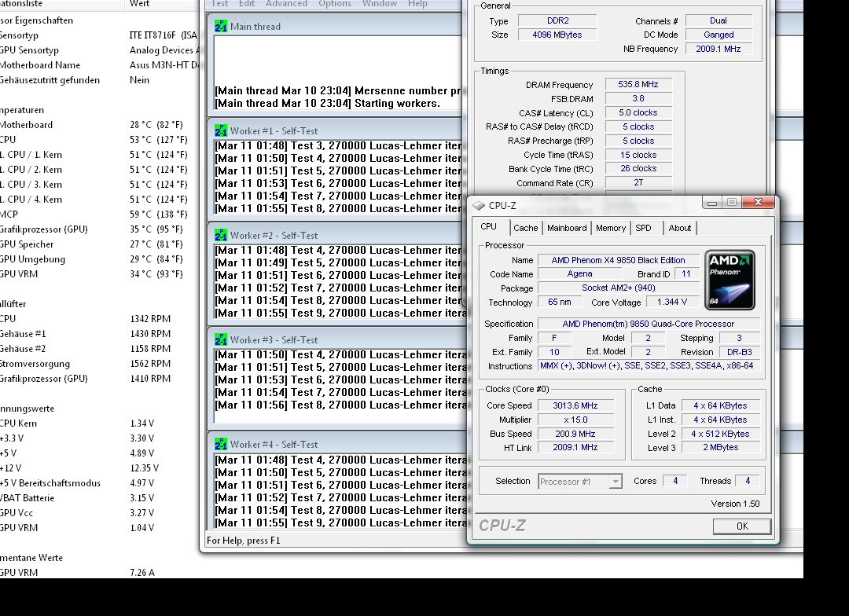Click the Core Voltage value 1.344 V
The width and height of the screenshot is (849, 616).
click(x=672, y=302)
